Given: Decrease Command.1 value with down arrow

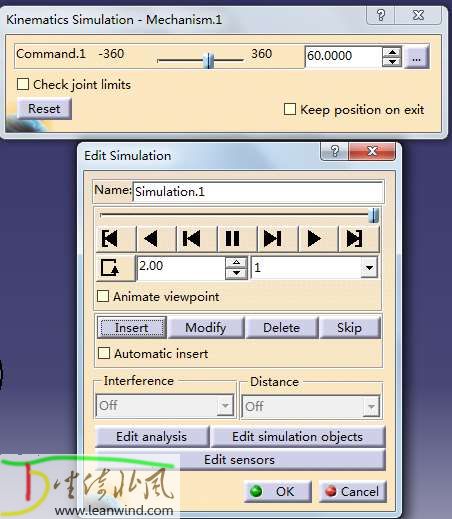Looking at the screenshot, I should (392, 62).
